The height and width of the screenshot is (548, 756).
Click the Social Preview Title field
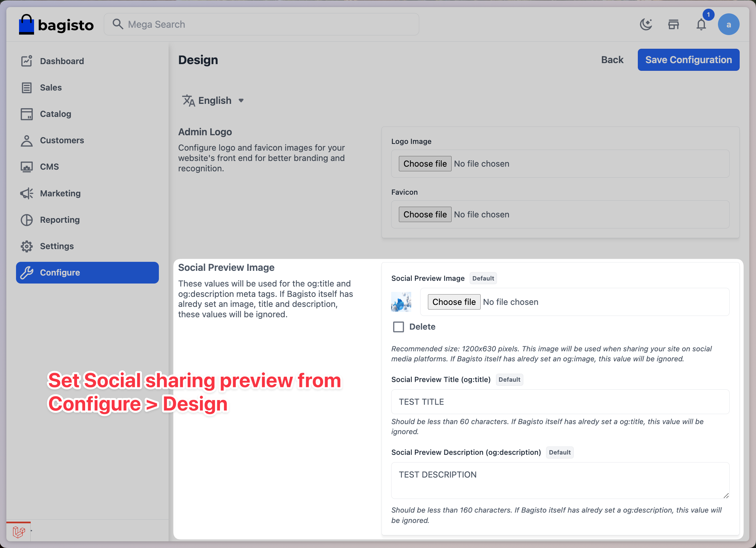coord(560,402)
